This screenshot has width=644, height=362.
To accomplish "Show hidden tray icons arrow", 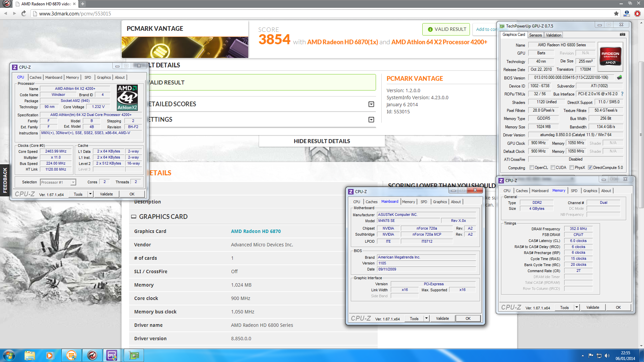I will pos(583,356).
